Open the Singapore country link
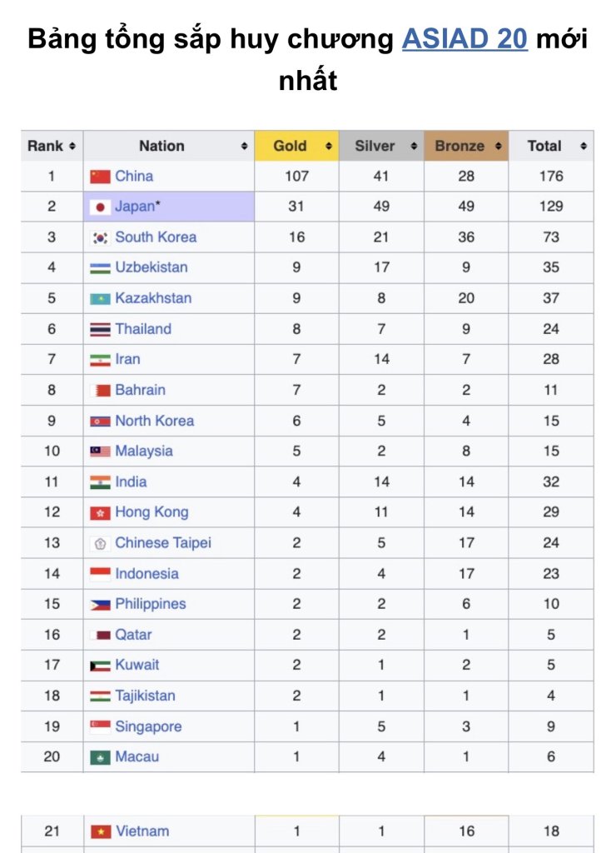The height and width of the screenshot is (853, 616). click(x=148, y=726)
